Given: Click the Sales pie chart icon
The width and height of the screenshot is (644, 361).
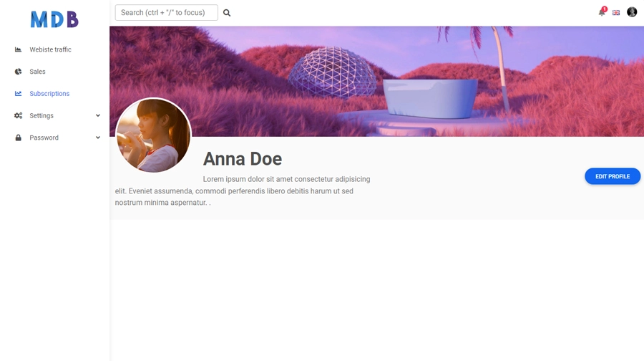Looking at the screenshot, I should [19, 72].
